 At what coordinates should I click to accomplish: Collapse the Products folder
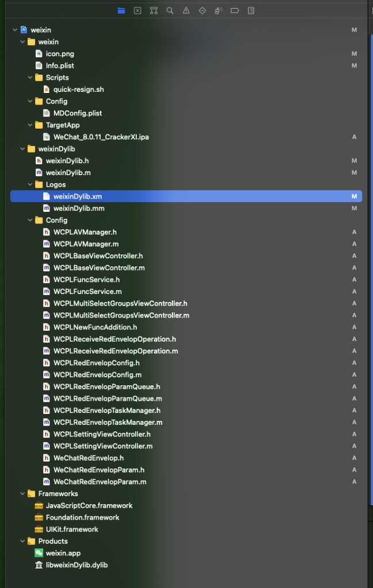pyautogui.click(x=22, y=541)
